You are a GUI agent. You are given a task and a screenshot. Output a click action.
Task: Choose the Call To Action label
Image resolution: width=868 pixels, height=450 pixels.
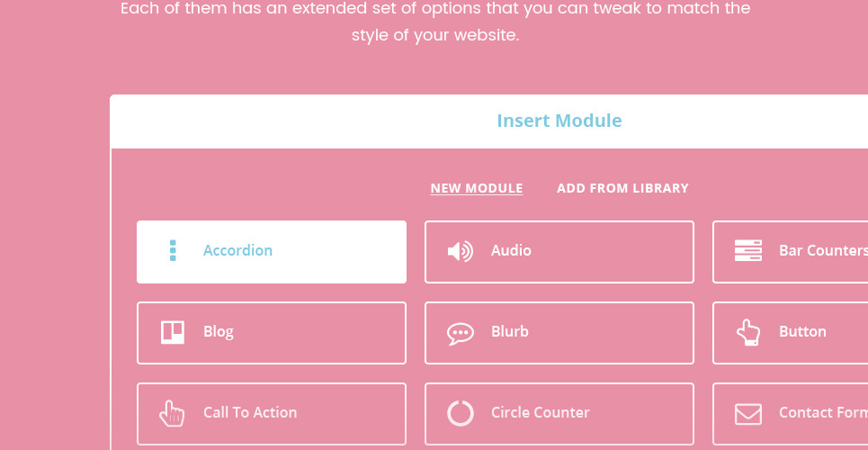(x=250, y=413)
